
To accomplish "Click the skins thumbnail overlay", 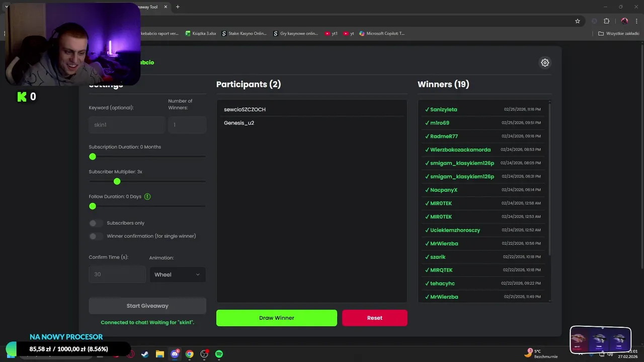I will (x=600, y=340).
